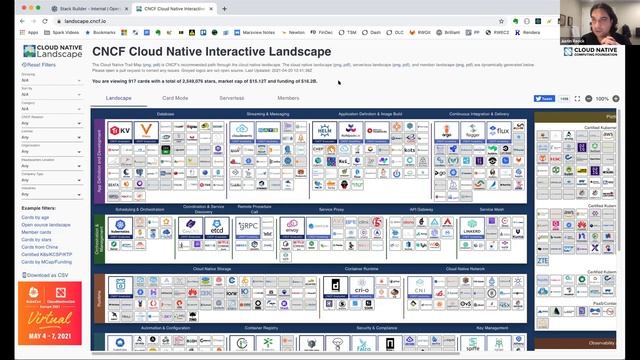Open the Kubernetes project card
Viewport: 640px width, 360px height.
coord(120,228)
